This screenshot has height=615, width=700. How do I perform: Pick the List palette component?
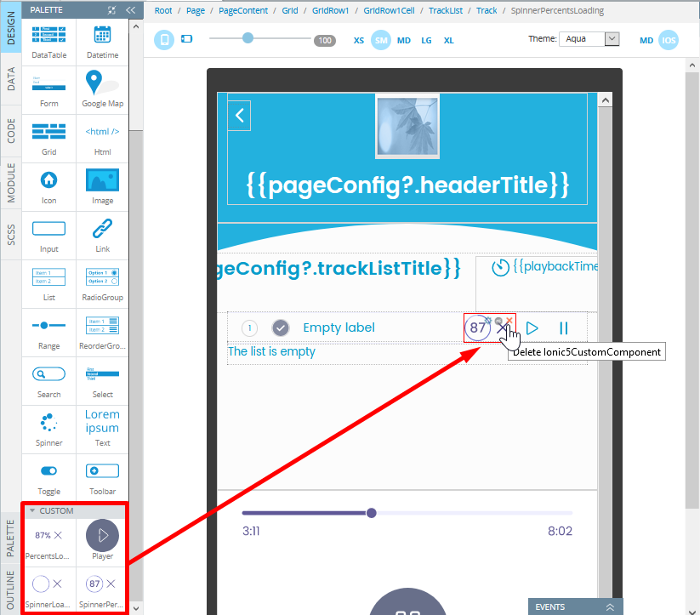(x=48, y=284)
